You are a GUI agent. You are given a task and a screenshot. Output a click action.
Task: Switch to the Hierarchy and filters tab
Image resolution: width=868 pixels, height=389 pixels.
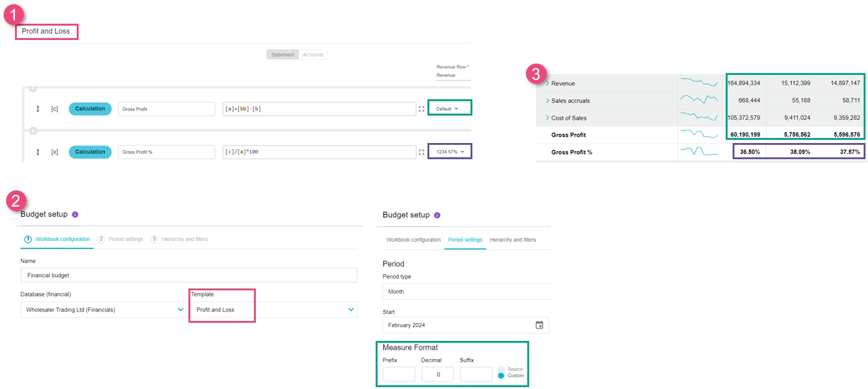click(x=512, y=240)
